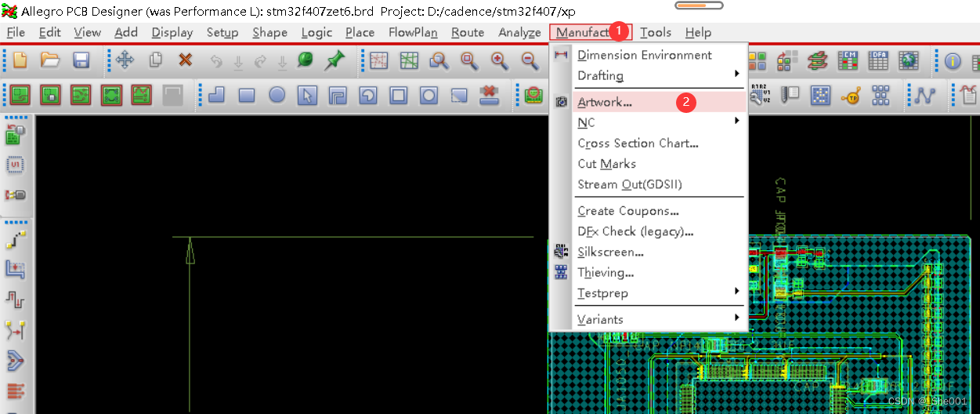
Task: Click the Shape Select arrow tool
Action: [x=307, y=96]
